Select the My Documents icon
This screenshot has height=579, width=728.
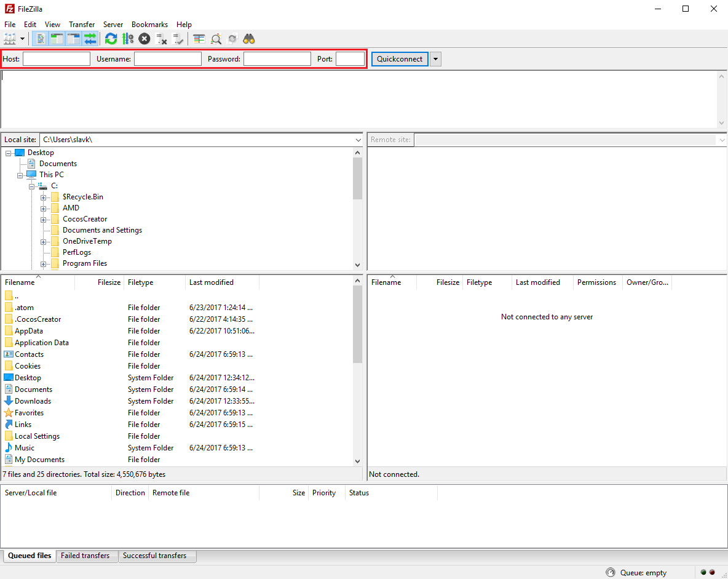[9, 459]
